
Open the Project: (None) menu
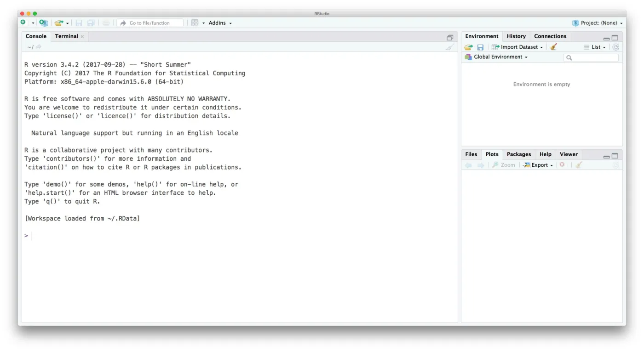click(x=597, y=23)
